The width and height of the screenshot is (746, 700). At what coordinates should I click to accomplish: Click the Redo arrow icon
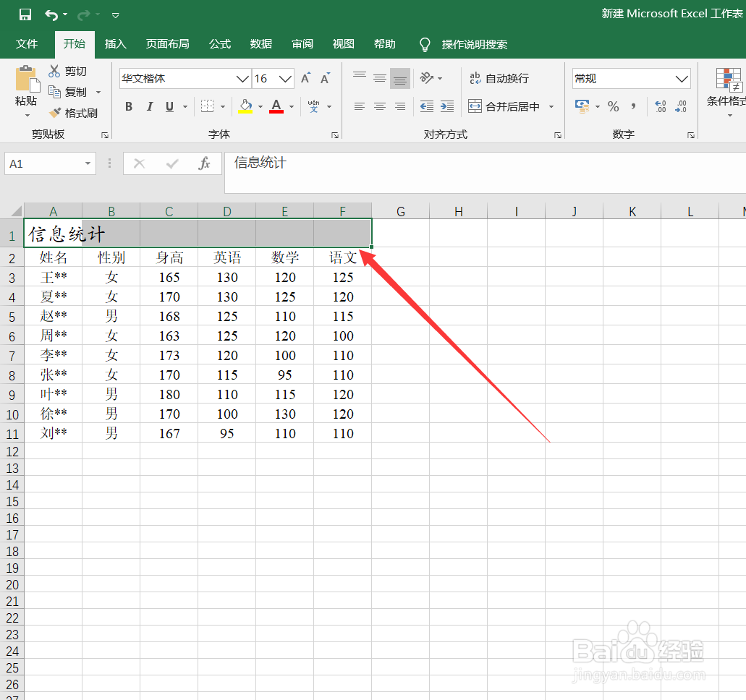84,14
